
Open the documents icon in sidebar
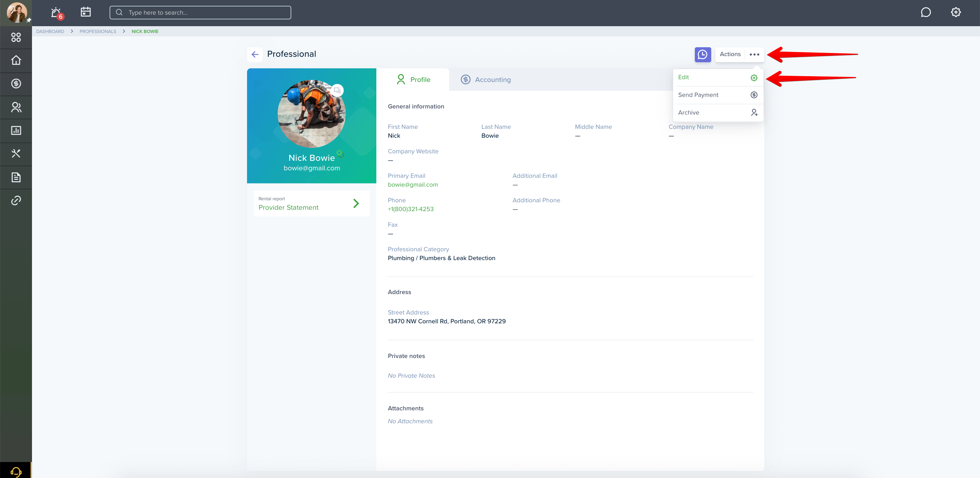click(16, 177)
